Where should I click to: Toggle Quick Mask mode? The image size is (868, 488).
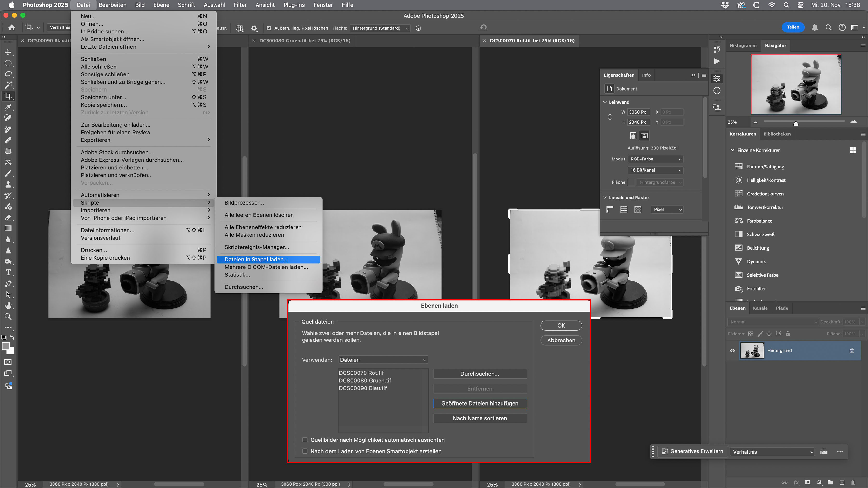[8, 362]
